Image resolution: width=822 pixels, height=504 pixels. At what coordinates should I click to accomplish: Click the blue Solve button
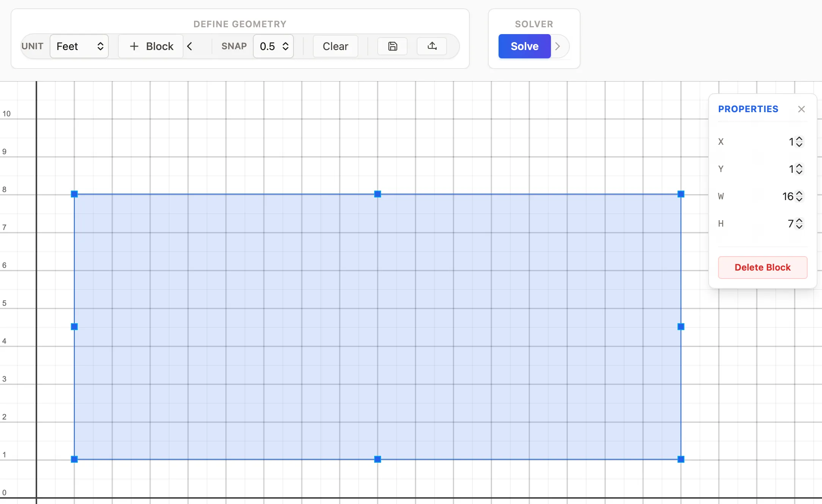[x=524, y=46]
